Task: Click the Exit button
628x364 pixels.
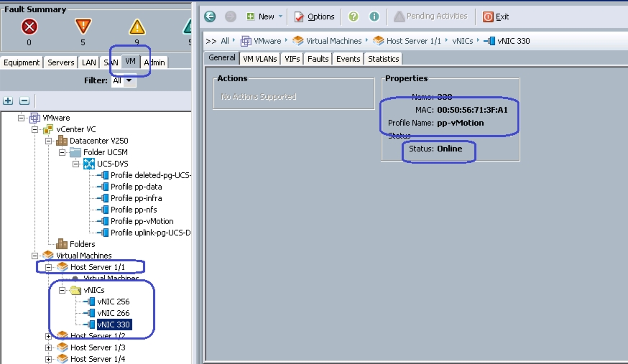Action: [x=496, y=17]
